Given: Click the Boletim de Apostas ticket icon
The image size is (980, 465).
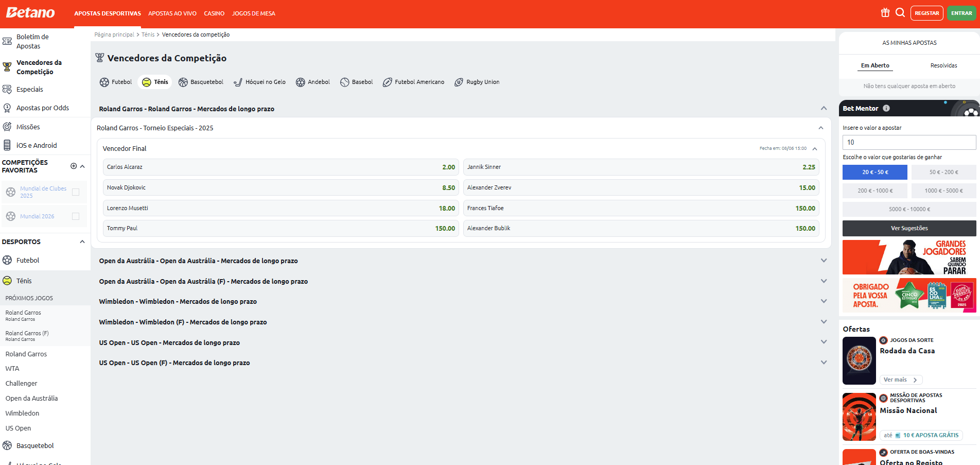Looking at the screenshot, I should coord(7,41).
